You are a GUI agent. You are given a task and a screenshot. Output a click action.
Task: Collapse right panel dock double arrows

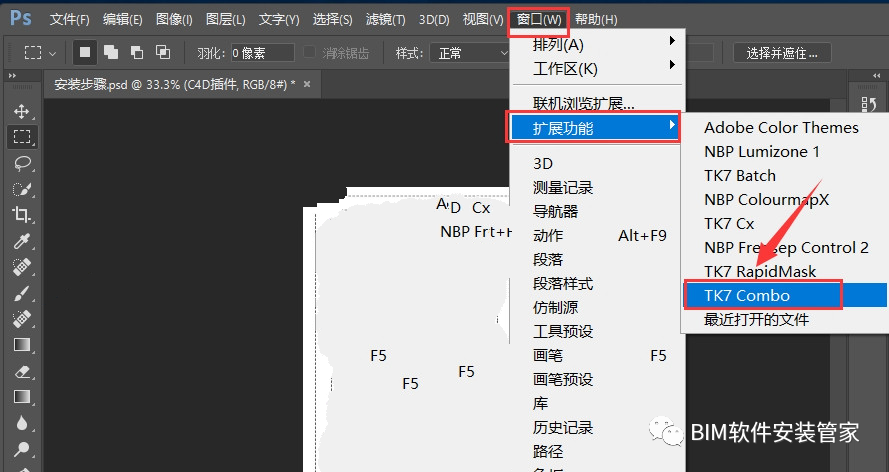[x=877, y=75]
